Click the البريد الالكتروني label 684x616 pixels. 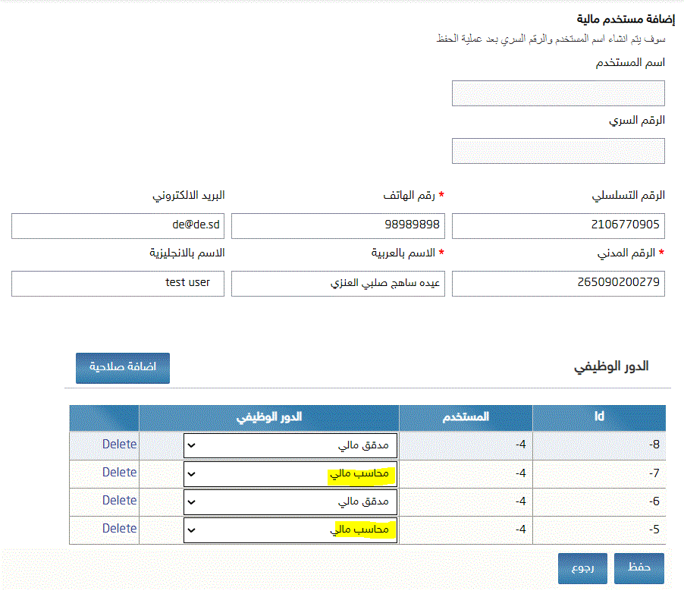[x=189, y=196]
